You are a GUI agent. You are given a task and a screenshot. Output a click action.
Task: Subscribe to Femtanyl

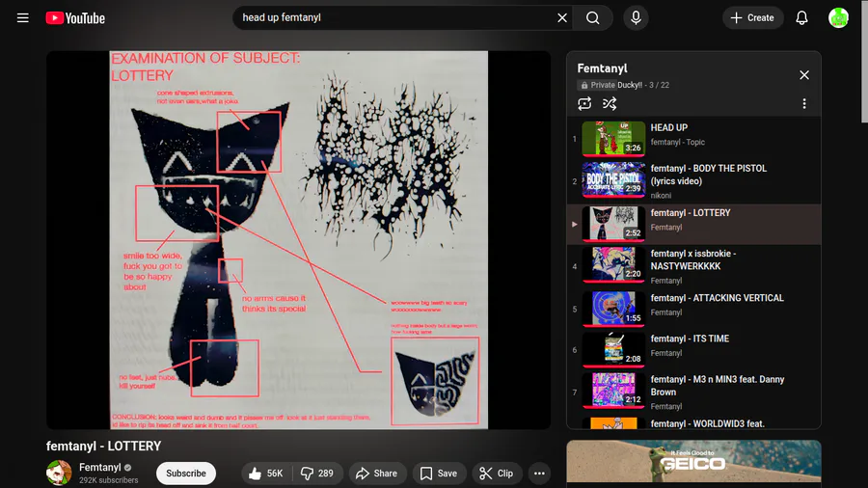[x=185, y=474]
